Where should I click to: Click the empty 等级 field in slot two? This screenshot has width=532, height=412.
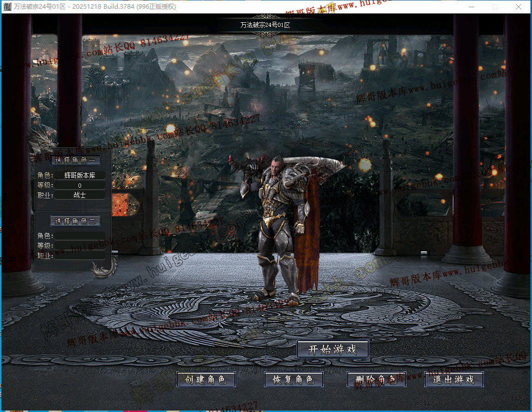tap(80, 246)
